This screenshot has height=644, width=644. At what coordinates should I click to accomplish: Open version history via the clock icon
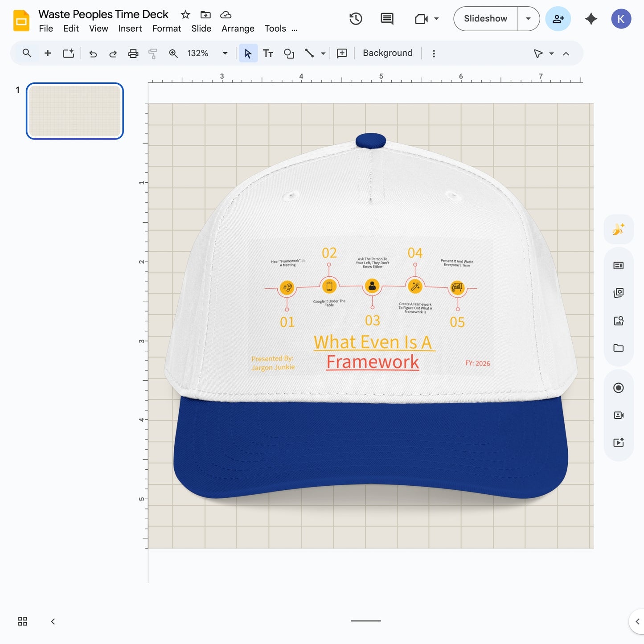355,19
